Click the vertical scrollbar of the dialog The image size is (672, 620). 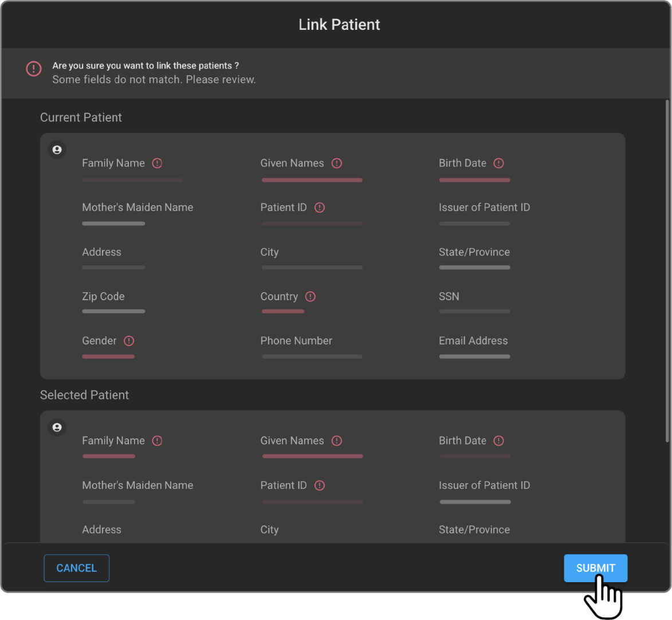pos(667,269)
